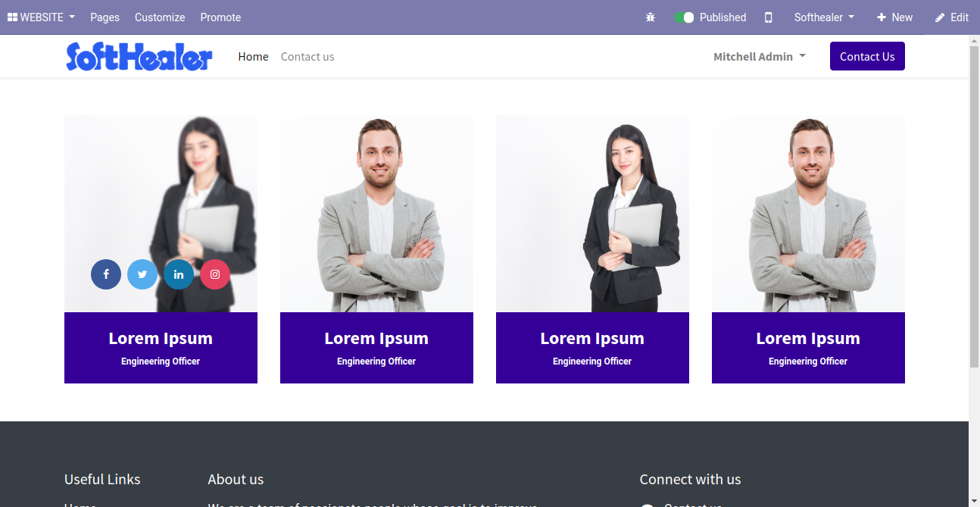Viewport: 980px width, 507px height.
Task: Click the page vertical scrollbar
Action: [974, 205]
